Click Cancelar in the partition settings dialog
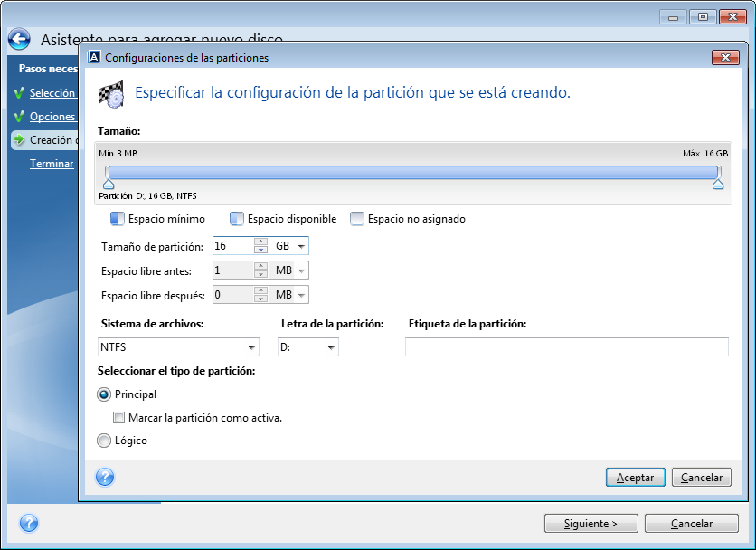This screenshot has width=756, height=550. click(x=702, y=477)
